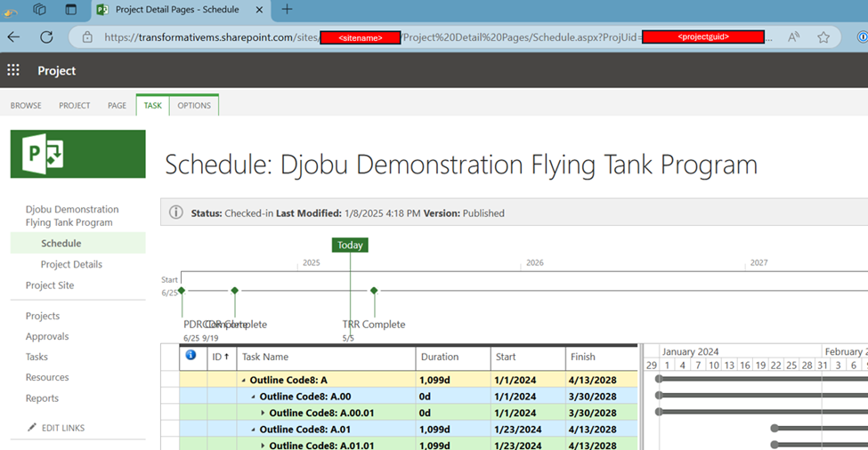Click the Gantt bar for Outline Code8: A

tap(762, 379)
